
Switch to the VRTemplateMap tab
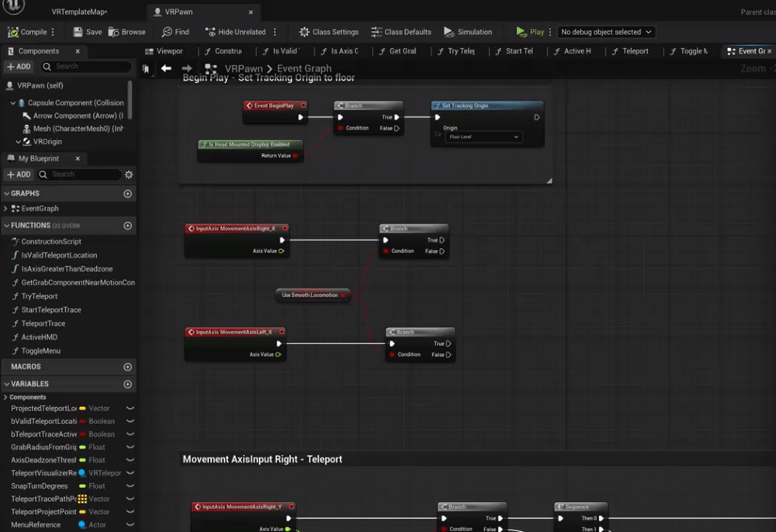point(79,12)
